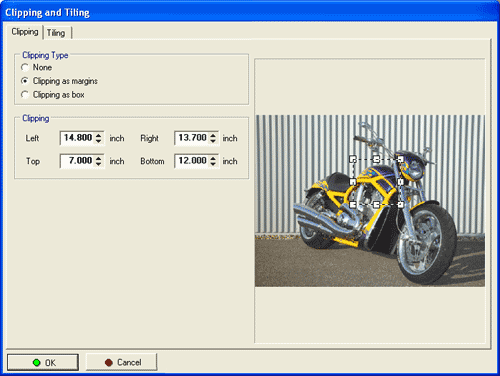Image resolution: width=500 pixels, height=376 pixels.
Task: Click the 'Top' field label
Action: click(x=33, y=161)
